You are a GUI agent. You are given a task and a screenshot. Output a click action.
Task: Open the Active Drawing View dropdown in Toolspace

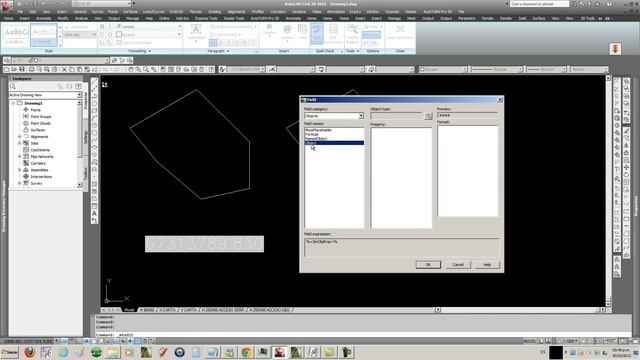click(79, 95)
